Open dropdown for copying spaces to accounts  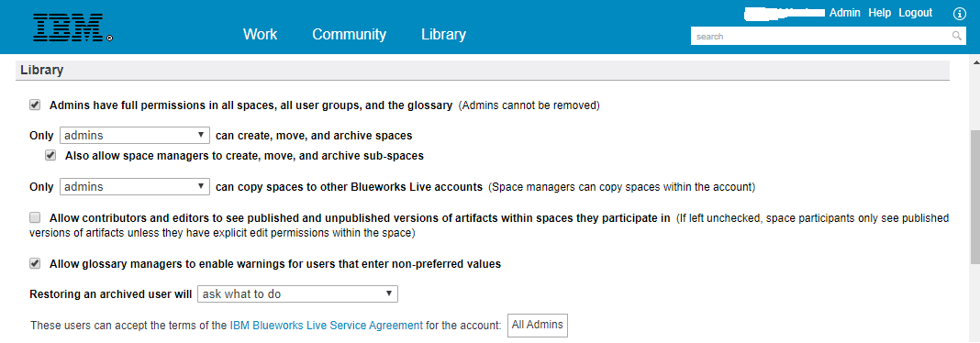coord(134,186)
